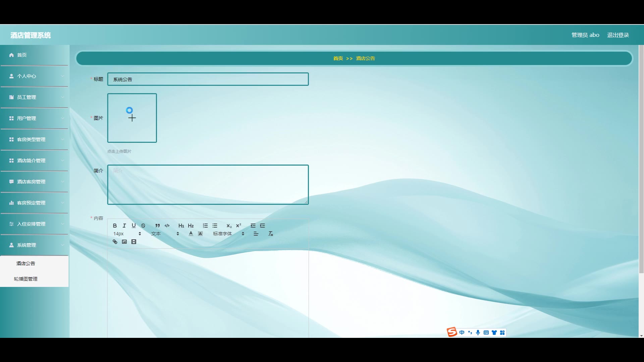Clear text formatting with the Tx icon
Image resolution: width=644 pixels, height=362 pixels.
(270, 234)
